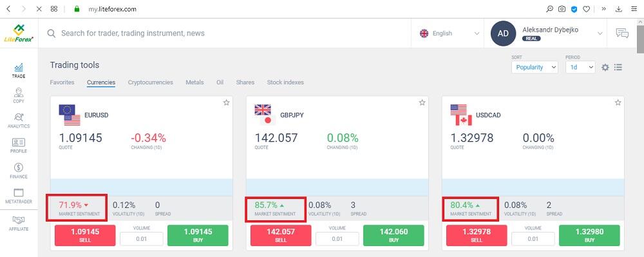
Task: Click USDCAD 80.4% market sentiment
Action: tap(471, 208)
